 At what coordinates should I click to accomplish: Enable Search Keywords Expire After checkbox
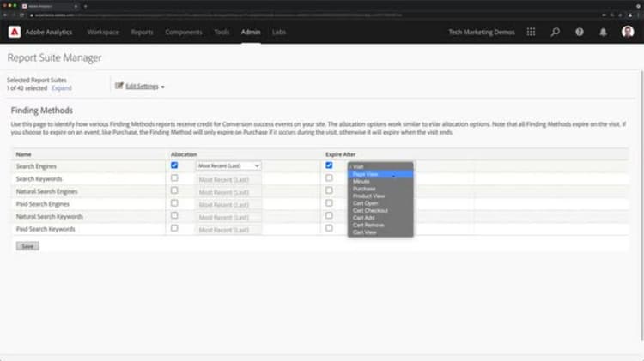pos(329,178)
